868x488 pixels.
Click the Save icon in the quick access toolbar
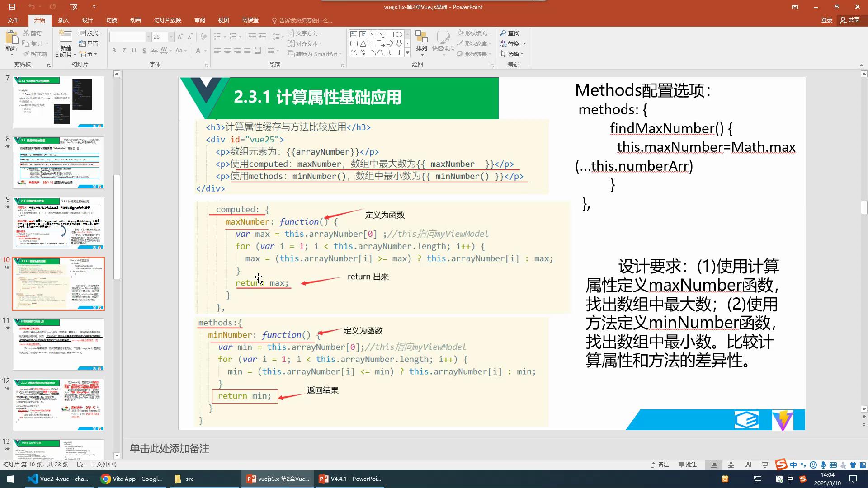[12, 7]
